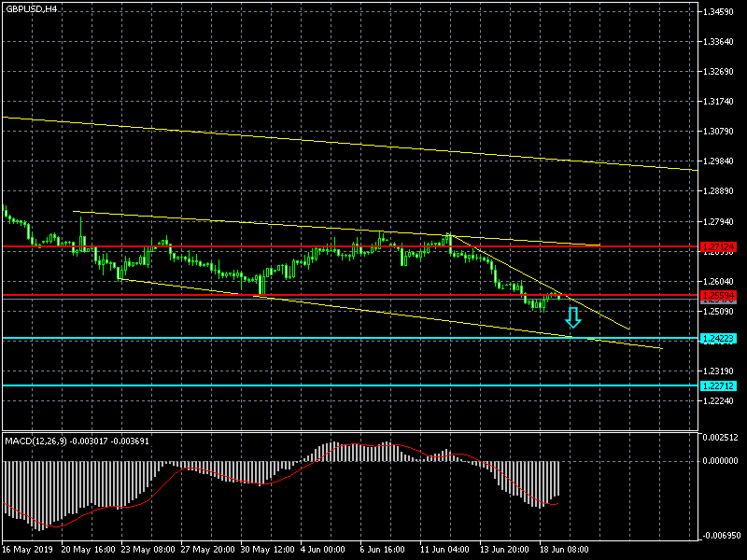Click the 0.000000 MACD scale value

(x=722, y=460)
